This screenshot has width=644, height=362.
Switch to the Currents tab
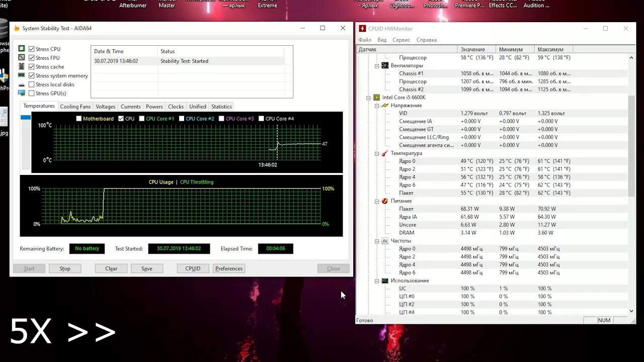[131, 107]
